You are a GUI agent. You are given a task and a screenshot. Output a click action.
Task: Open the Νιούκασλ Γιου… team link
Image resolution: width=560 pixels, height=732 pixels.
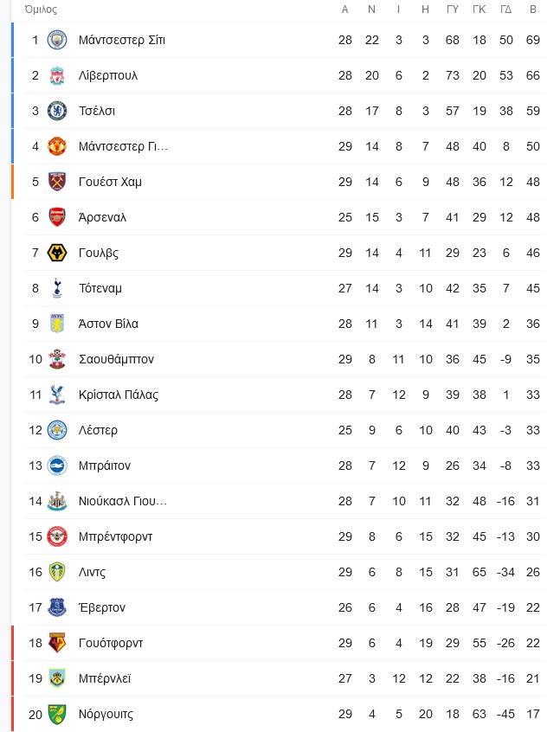pyautogui.click(x=122, y=501)
